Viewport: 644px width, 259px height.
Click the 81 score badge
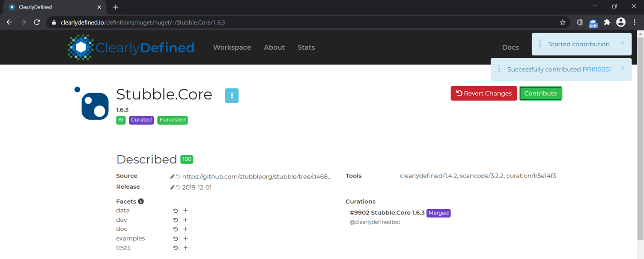[121, 120]
